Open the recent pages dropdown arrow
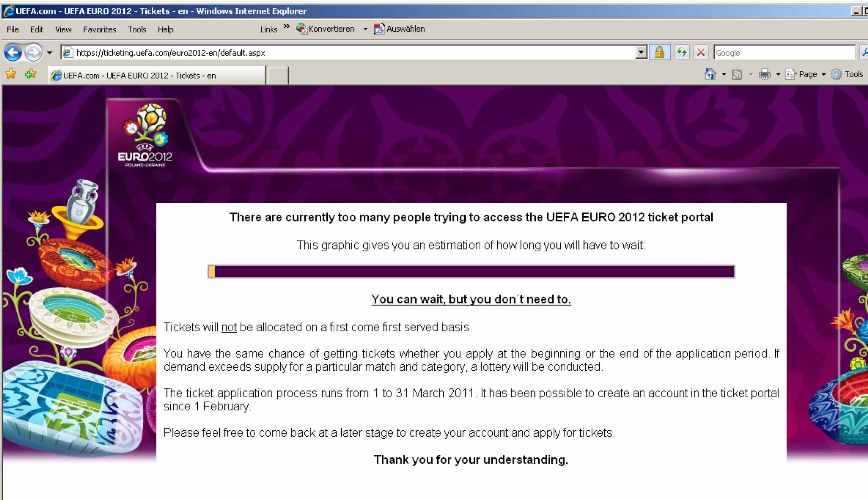Image resolution: width=868 pixels, height=500 pixels. (x=49, y=53)
